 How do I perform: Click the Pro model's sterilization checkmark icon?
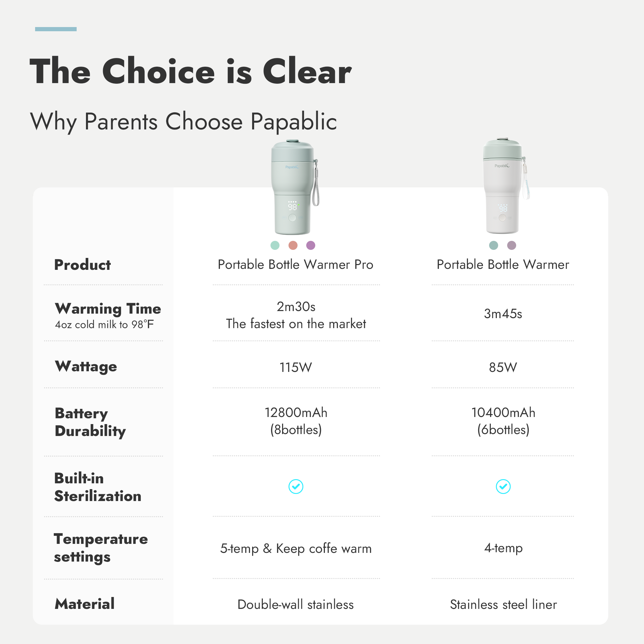coord(296,486)
